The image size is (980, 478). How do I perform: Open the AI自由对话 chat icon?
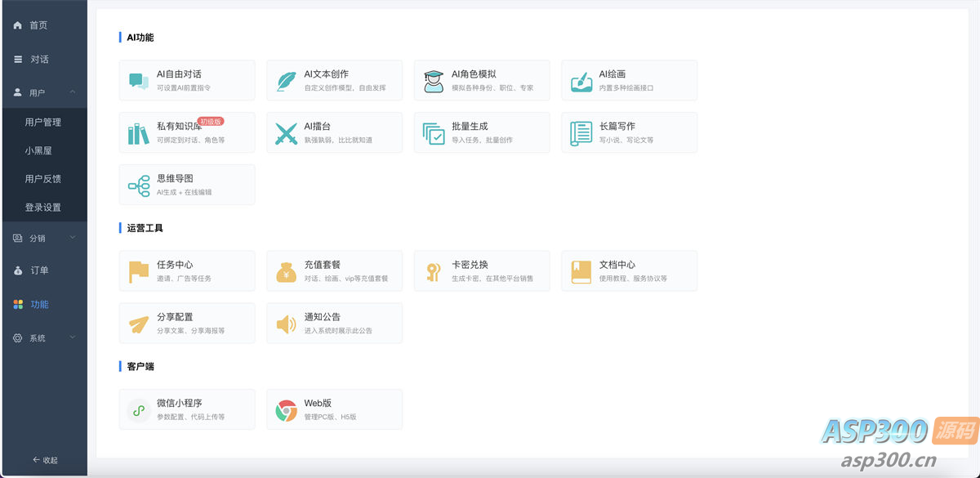tap(136, 79)
